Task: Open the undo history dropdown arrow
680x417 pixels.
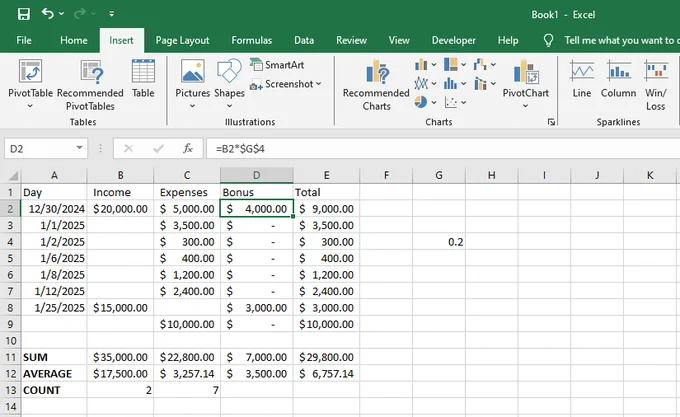Action: 62,14
